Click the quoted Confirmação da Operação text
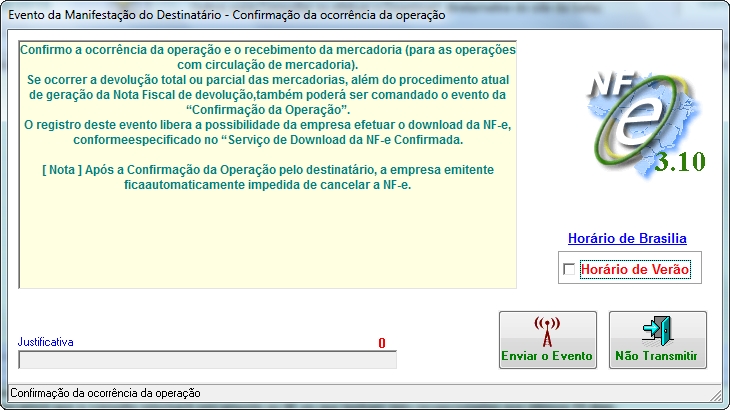Screen dimensions: 730x410 click(267, 108)
